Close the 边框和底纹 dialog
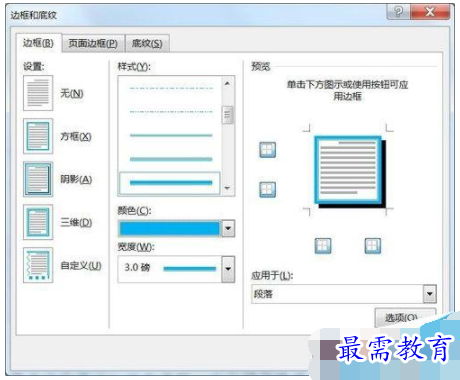This screenshot has height=380, width=460. coord(430,12)
